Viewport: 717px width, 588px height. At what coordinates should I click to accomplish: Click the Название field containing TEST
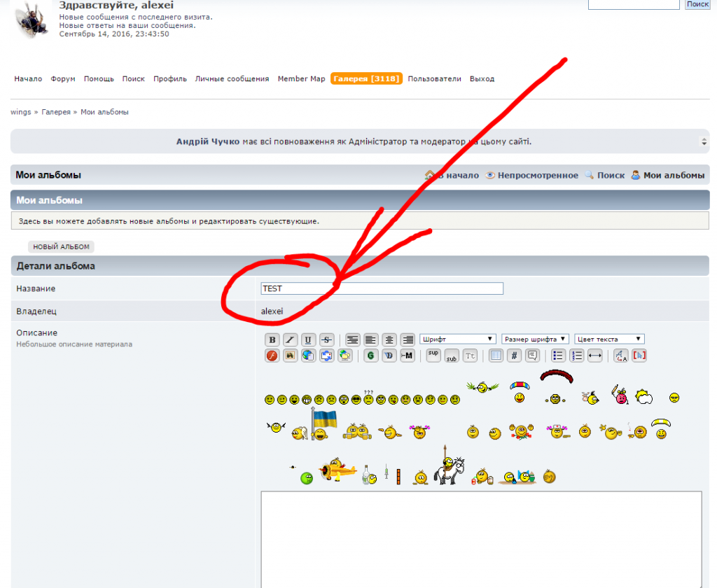click(x=382, y=288)
